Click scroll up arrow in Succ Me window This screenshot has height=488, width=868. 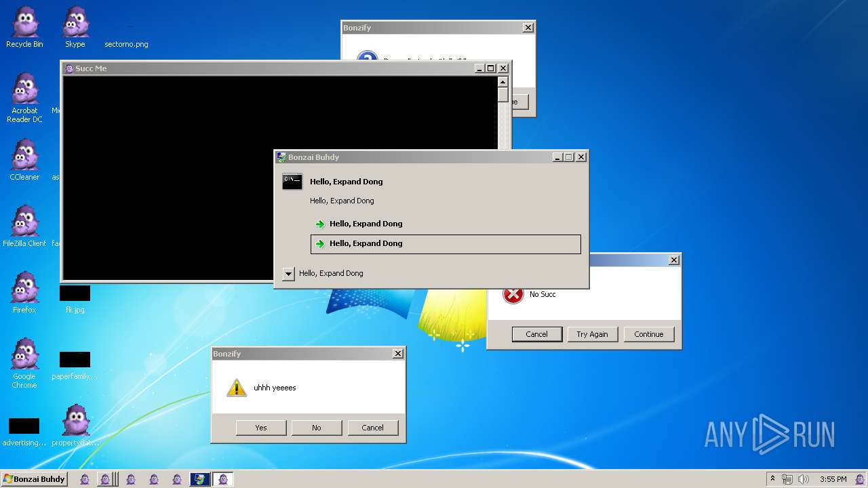502,81
